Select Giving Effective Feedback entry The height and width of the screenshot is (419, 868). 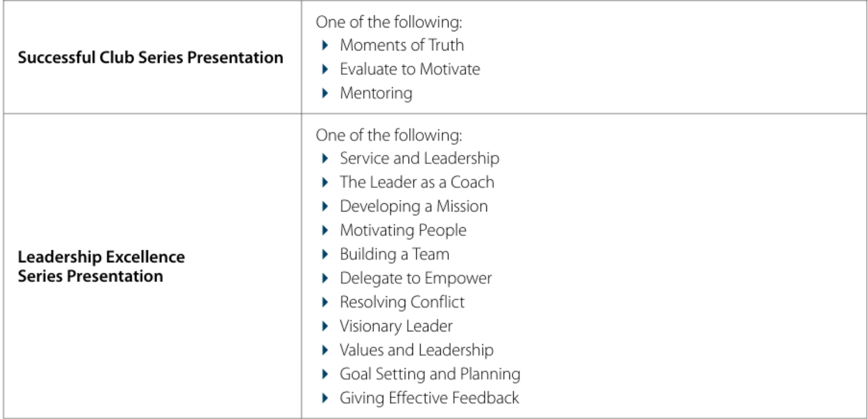click(x=429, y=398)
